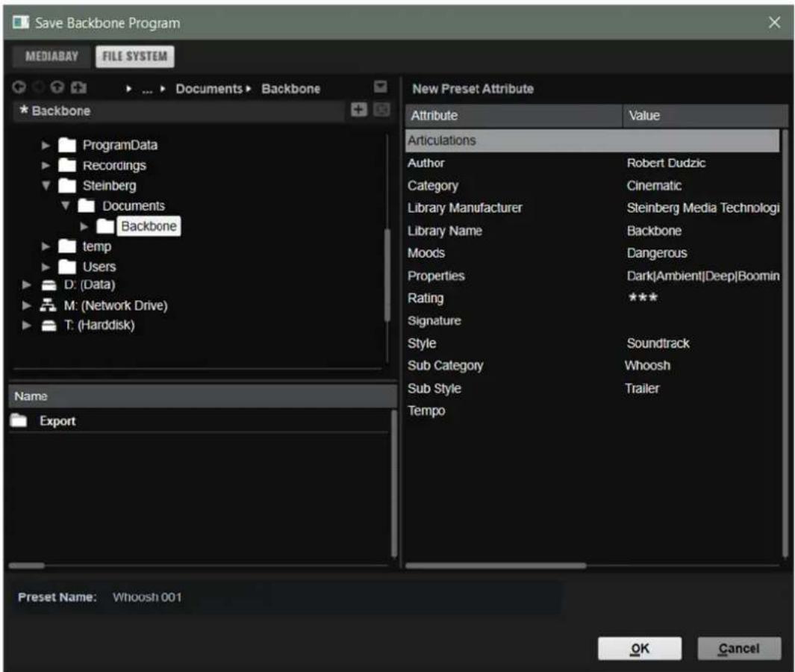Click the Value column header
The height and width of the screenshot is (672, 795).
pos(705,116)
